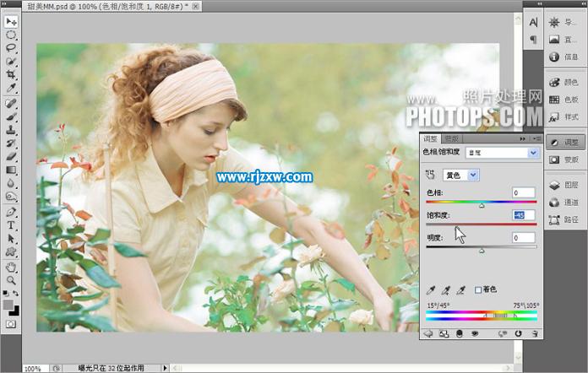Open the 通道 (Channels) panel button
Viewport: 588px width, 373px height.
coord(563,203)
